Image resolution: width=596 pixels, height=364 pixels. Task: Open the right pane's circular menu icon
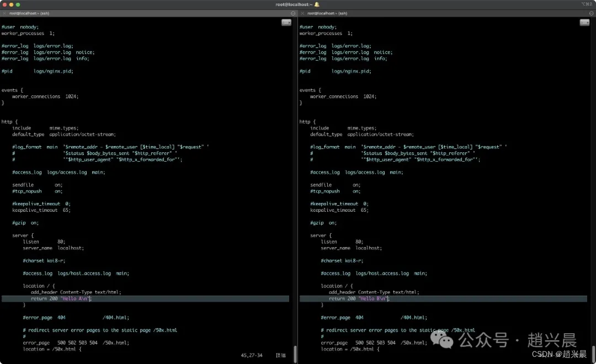pyautogui.click(x=592, y=13)
